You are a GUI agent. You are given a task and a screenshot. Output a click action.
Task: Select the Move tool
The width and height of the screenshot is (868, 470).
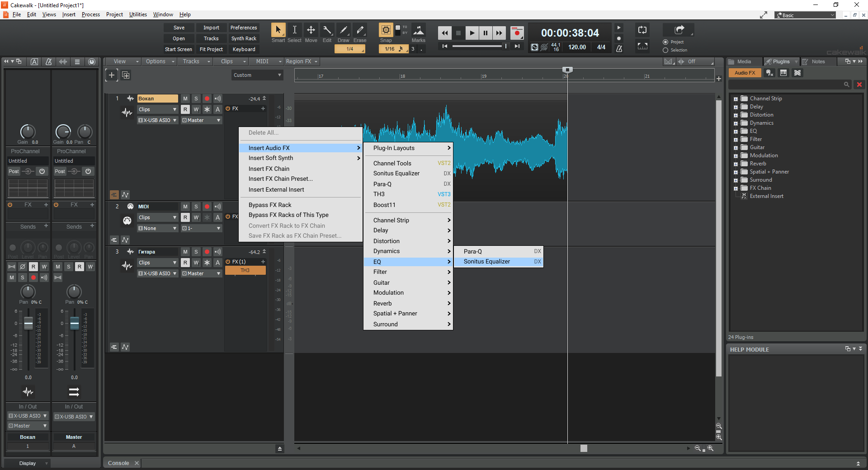point(311,30)
